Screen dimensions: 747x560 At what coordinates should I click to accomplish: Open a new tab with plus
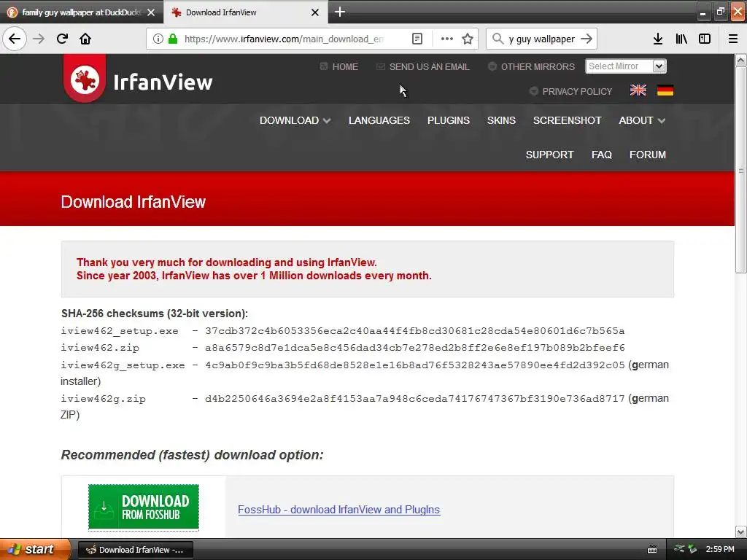pyautogui.click(x=340, y=12)
